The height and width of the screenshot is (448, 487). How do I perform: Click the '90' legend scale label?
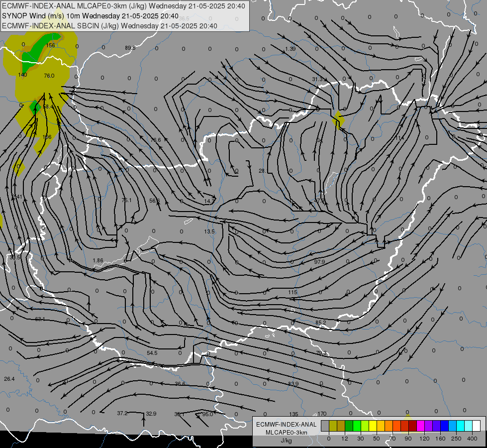408,439
